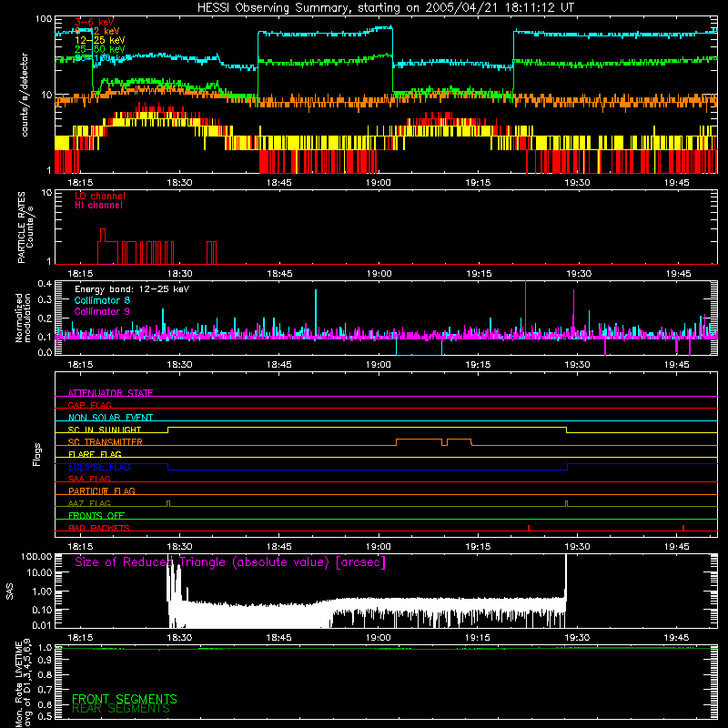Image resolution: width=728 pixels, height=728 pixels.
Task: Click the "SAS" axis label
Action: pos(10,591)
